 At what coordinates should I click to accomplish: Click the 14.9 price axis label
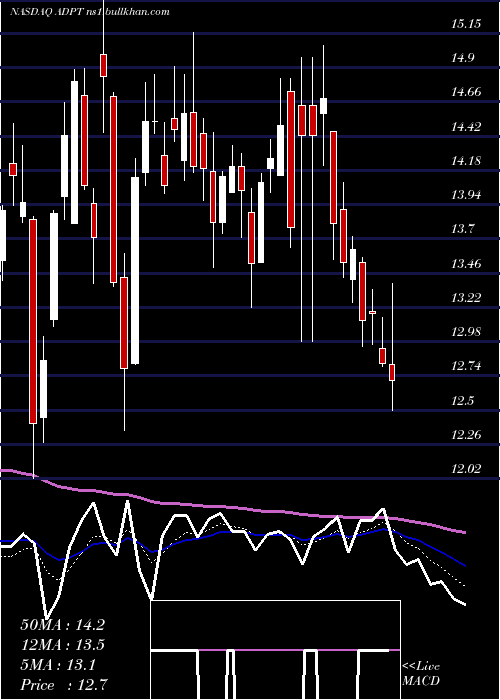(463, 58)
